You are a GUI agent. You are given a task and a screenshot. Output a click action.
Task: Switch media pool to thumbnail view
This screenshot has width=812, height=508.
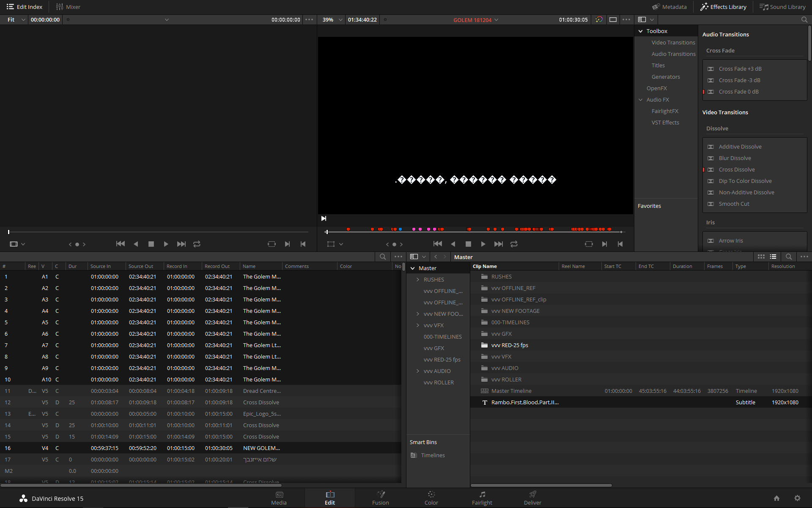click(x=761, y=257)
